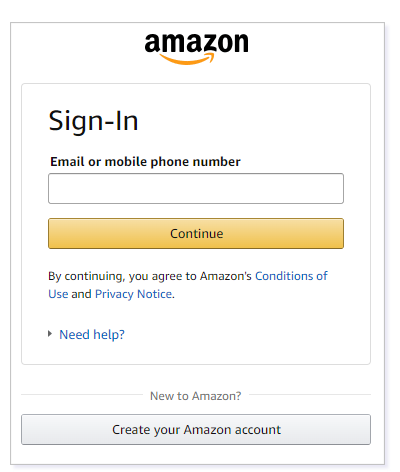Expand the triangle beside Need help?

pos(50,334)
